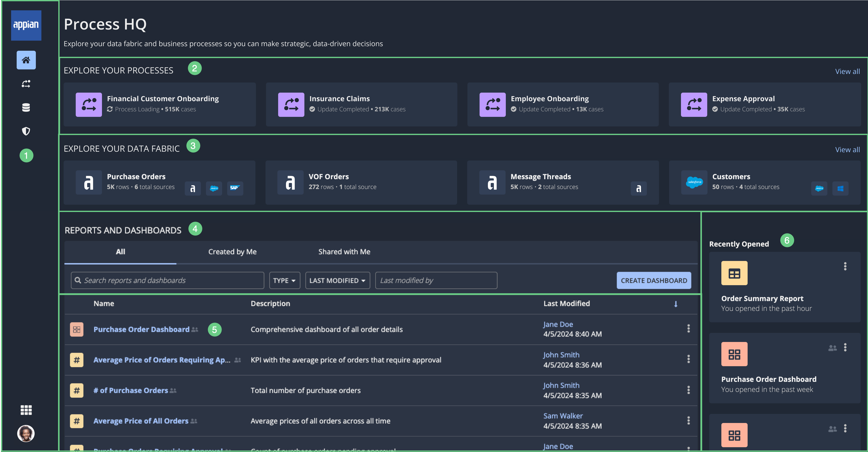Viewport: 868px width, 452px height.
Task: View all data fabric link
Action: (848, 150)
